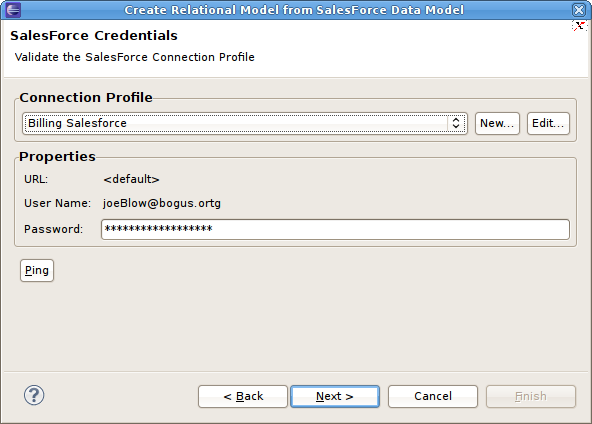Click the wizard banner image icon
The width and height of the screenshot is (592, 424).
coord(579,26)
